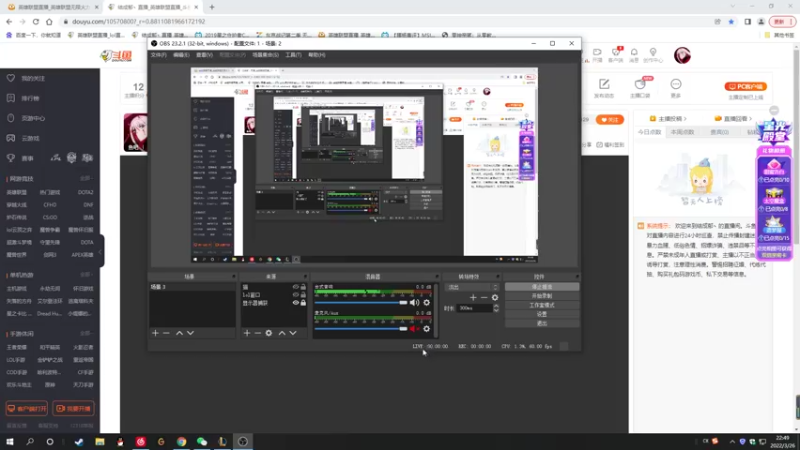Expand 全部 next to 网游竞技 category
The width and height of the screenshot is (800, 450).
pyautogui.click(x=86, y=179)
